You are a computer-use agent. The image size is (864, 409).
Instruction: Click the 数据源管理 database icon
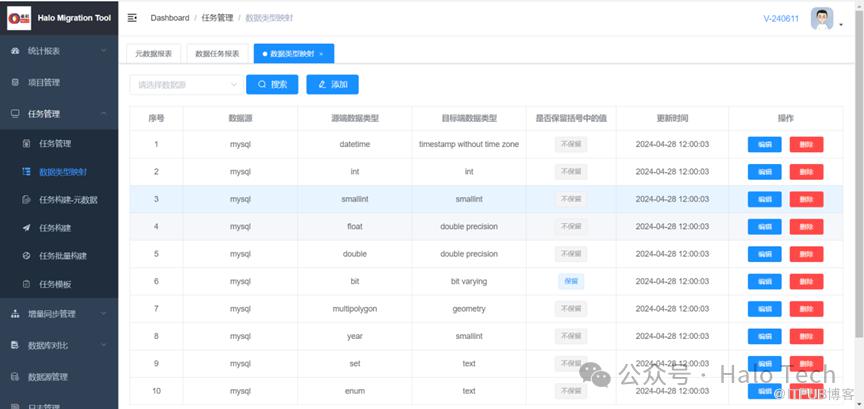click(15, 376)
